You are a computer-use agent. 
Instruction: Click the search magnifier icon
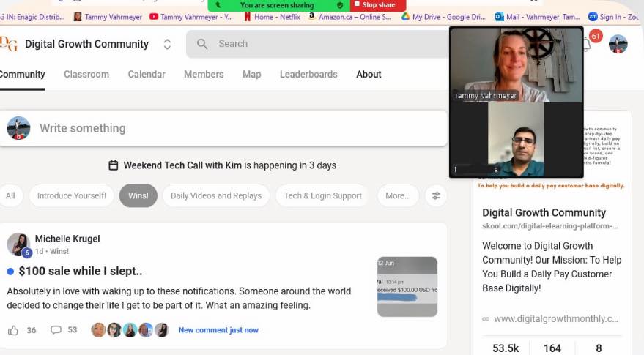(201, 44)
